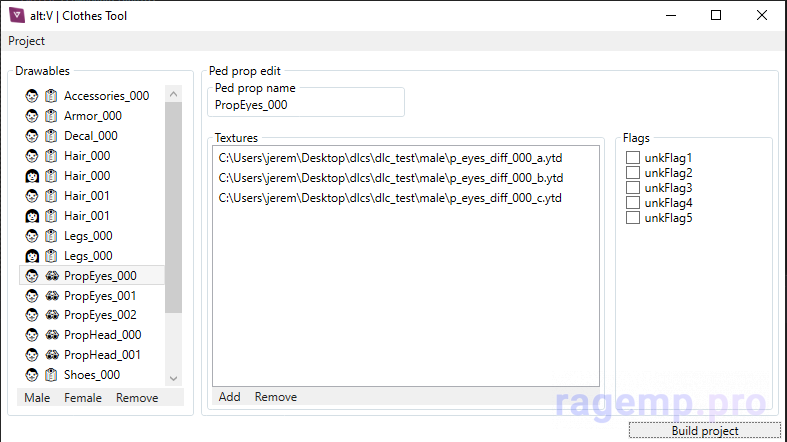This screenshot has height=442, width=787.
Task: Click the glasses icon beside PropEyes_001
Action: pyautogui.click(x=52, y=296)
